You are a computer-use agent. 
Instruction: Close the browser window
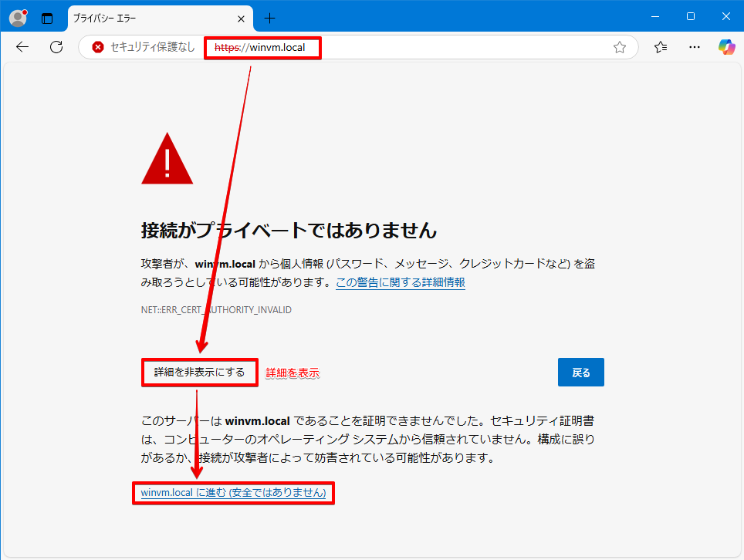(726, 16)
